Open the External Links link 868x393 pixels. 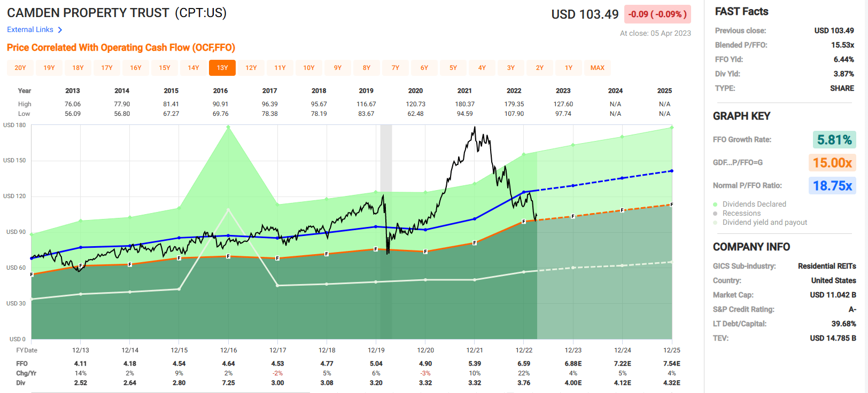pyautogui.click(x=30, y=29)
